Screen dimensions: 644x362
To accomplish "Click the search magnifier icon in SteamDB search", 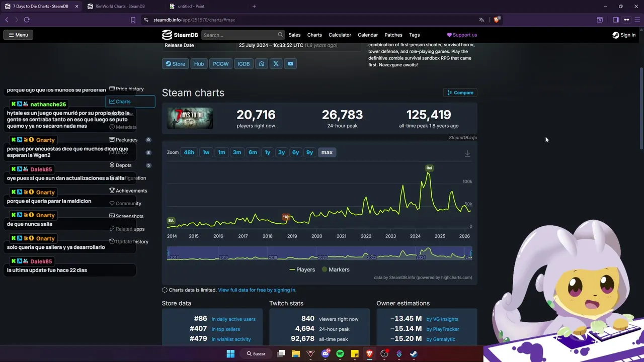I will coord(280,35).
